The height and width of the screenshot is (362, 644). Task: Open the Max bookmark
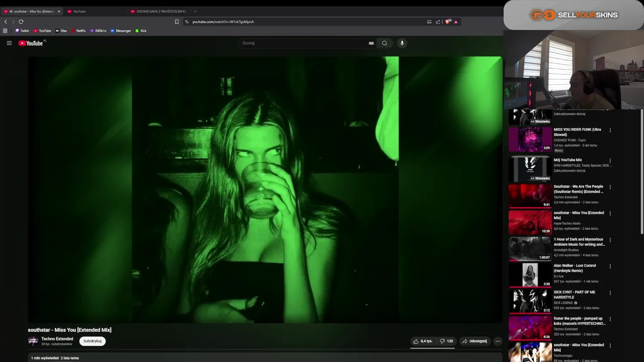[61, 31]
